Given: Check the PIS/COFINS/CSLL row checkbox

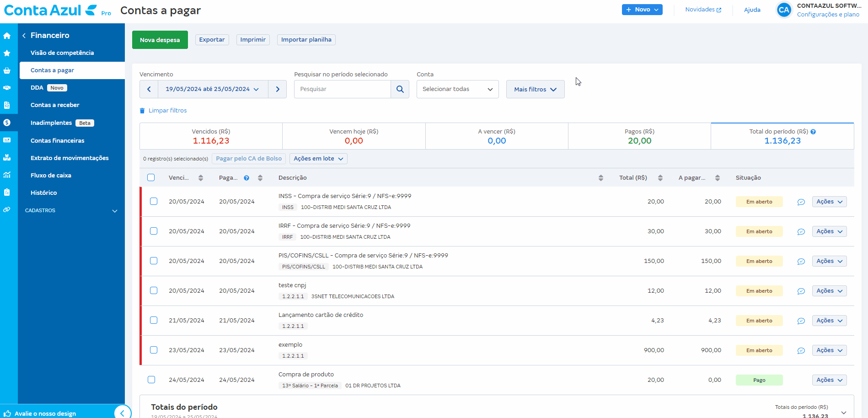Looking at the screenshot, I should [x=154, y=261].
